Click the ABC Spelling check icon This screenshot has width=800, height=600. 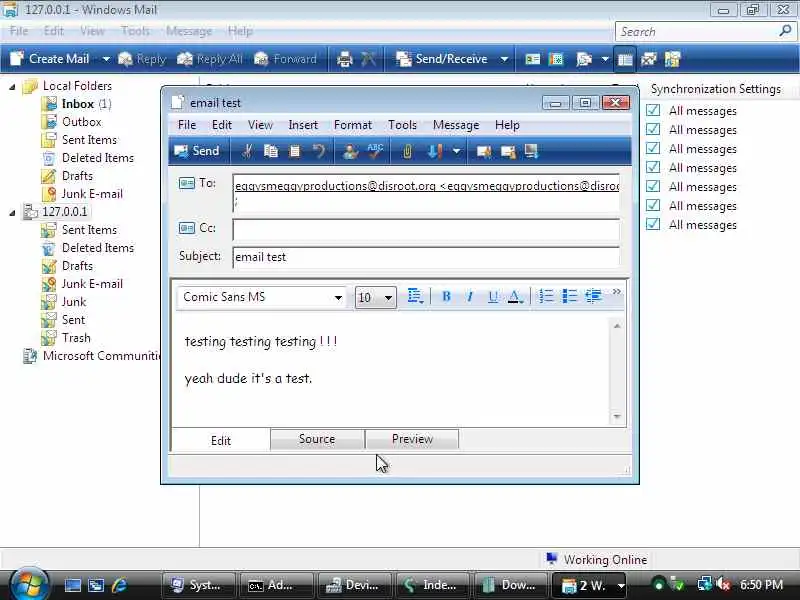(x=375, y=151)
